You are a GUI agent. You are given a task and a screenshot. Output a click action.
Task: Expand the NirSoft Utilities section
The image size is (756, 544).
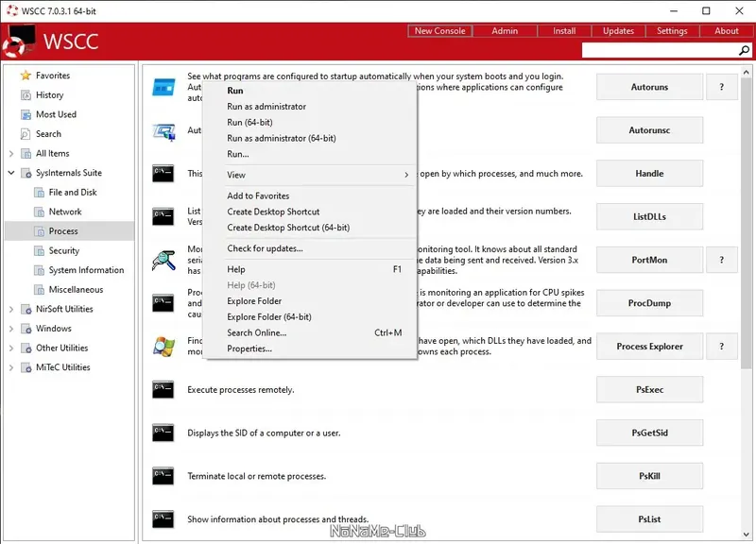pyautogui.click(x=9, y=308)
